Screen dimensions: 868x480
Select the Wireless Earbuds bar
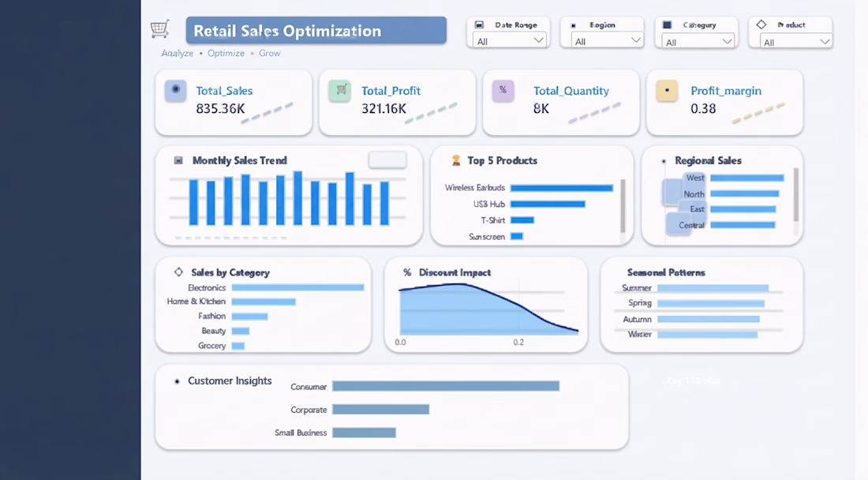coord(561,188)
